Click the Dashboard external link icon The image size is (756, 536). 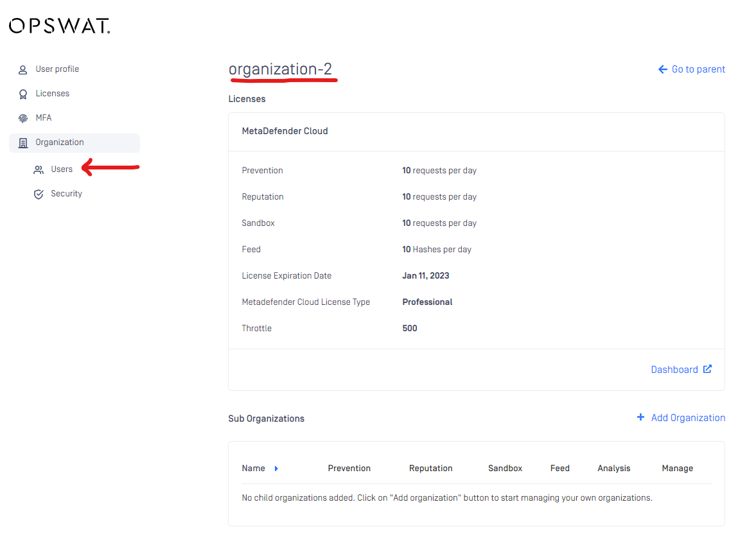[x=707, y=369]
